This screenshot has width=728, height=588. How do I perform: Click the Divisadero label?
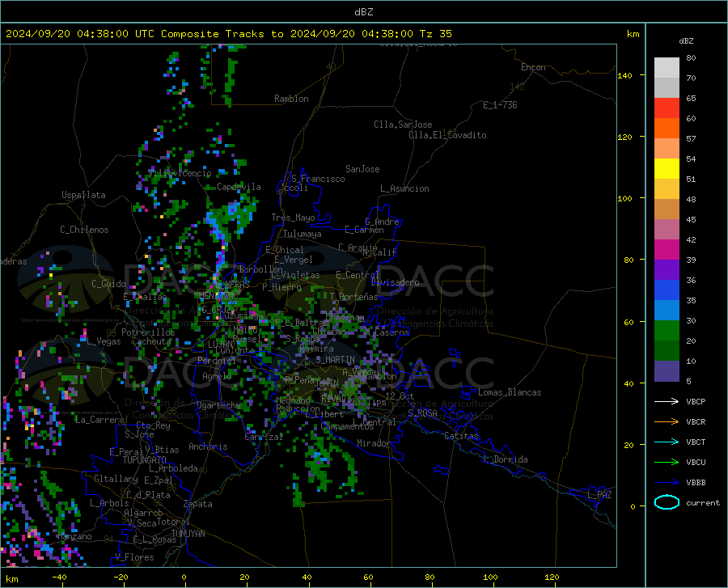tap(395, 282)
